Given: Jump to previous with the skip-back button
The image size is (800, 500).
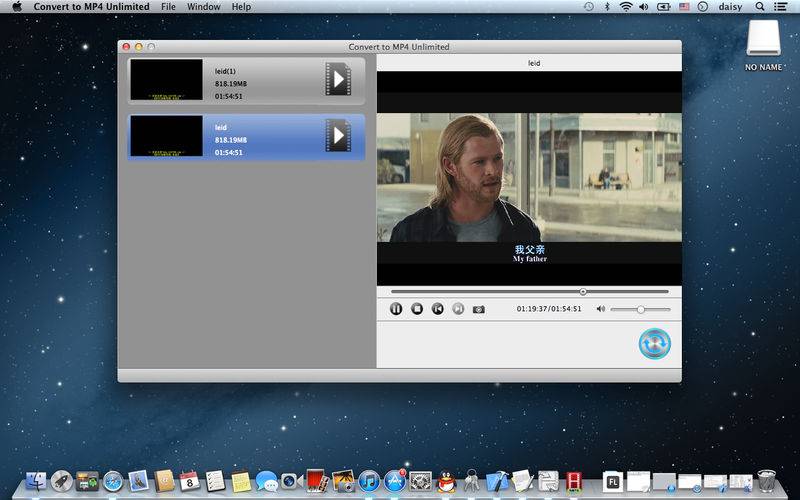Looking at the screenshot, I should pos(437,309).
